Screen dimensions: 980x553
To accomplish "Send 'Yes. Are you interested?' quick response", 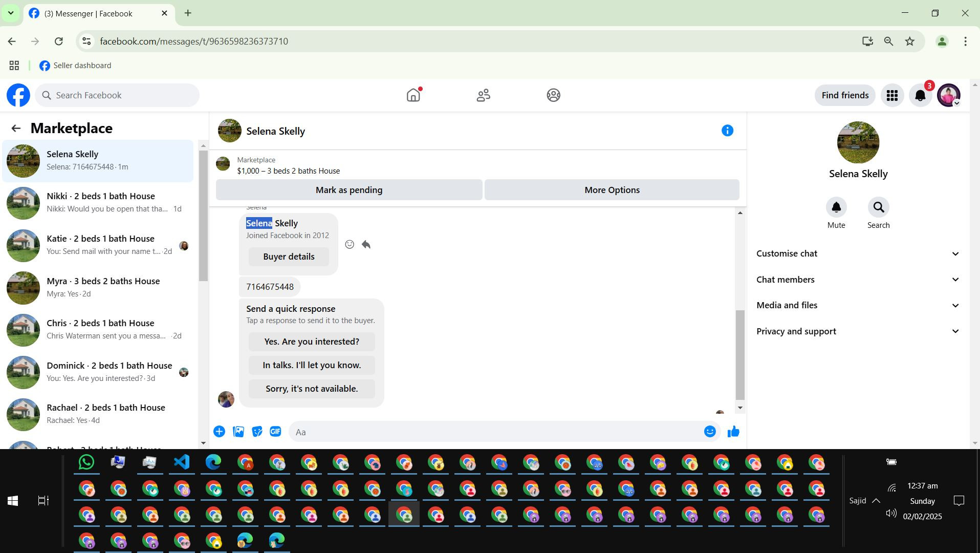I will 312,342.
